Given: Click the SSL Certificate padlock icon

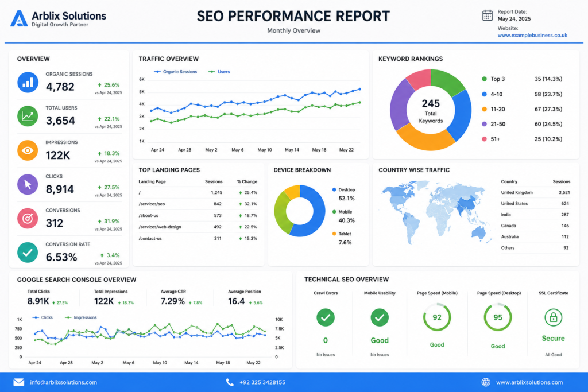Looking at the screenshot, I should coord(553,317).
